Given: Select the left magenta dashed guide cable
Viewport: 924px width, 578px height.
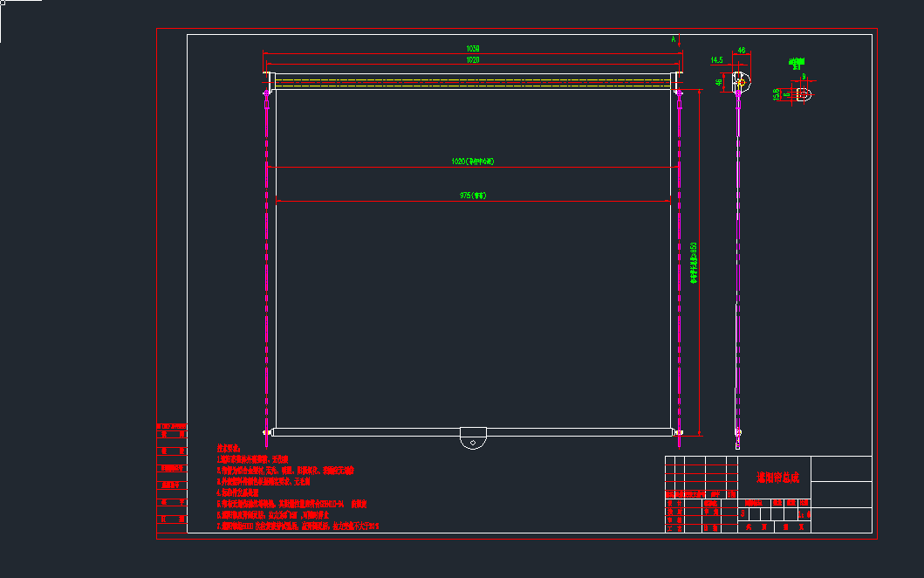Looking at the screenshot, I should [x=266, y=262].
